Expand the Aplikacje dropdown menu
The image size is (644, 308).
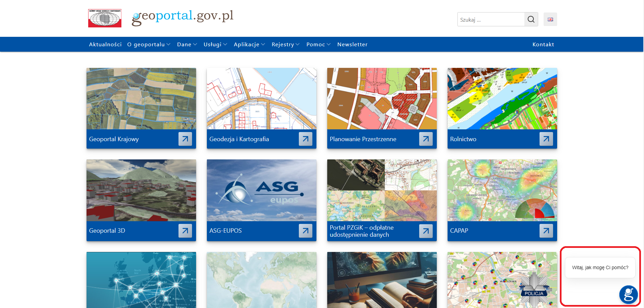pos(249,45)
